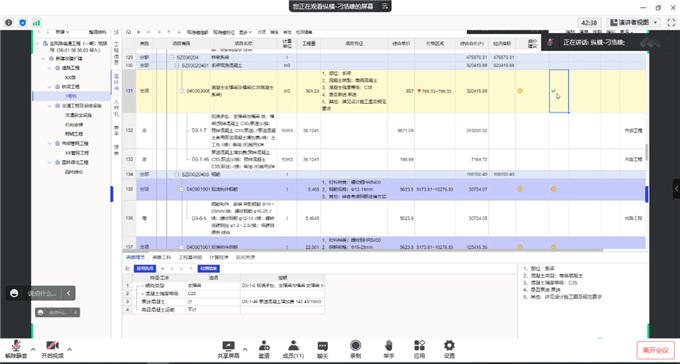680x364 pixels.
Task: Select the 人材机 vertical tab
Action: pos(116,108)
